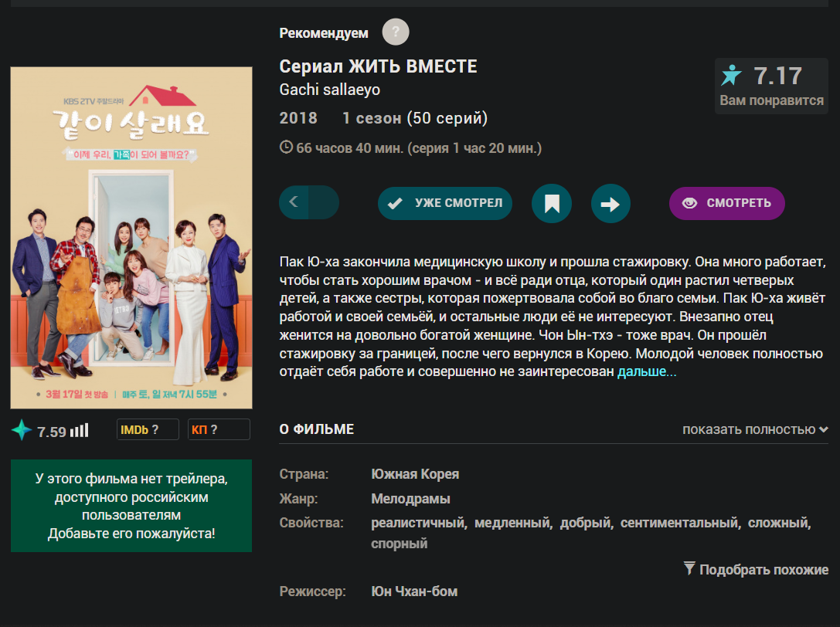Image resolution: width=840 pixels, height=627 pixels.
Task: Click the Gachi sallaeyo original title
Action: click(x=329, y=90)
